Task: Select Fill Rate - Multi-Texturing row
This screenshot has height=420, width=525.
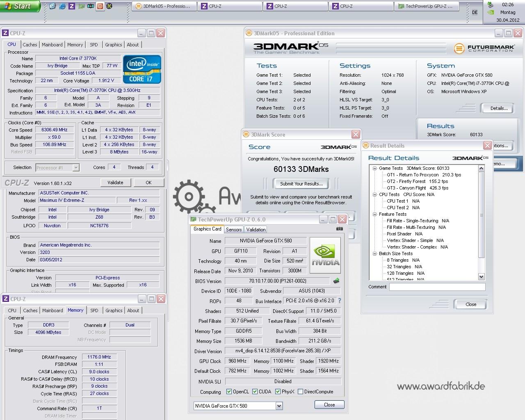Action: click(416, 227)
